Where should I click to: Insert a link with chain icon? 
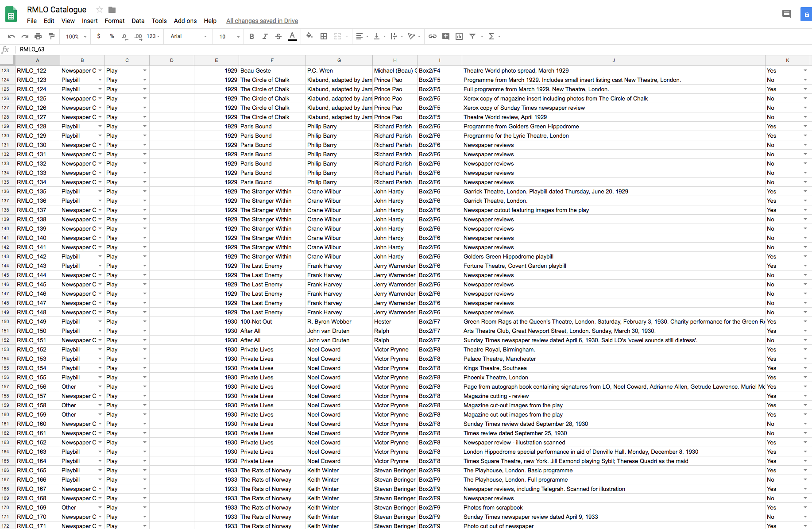pos(433,36)
